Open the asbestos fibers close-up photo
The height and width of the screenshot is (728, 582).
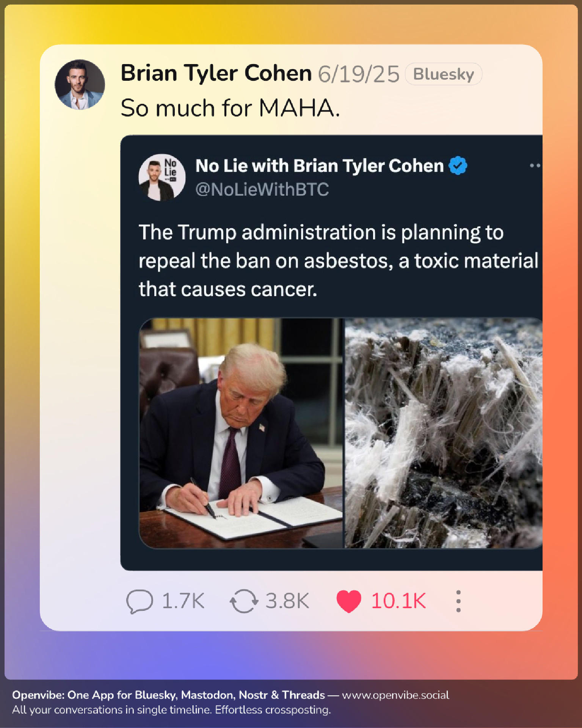[x=443, y=433]
